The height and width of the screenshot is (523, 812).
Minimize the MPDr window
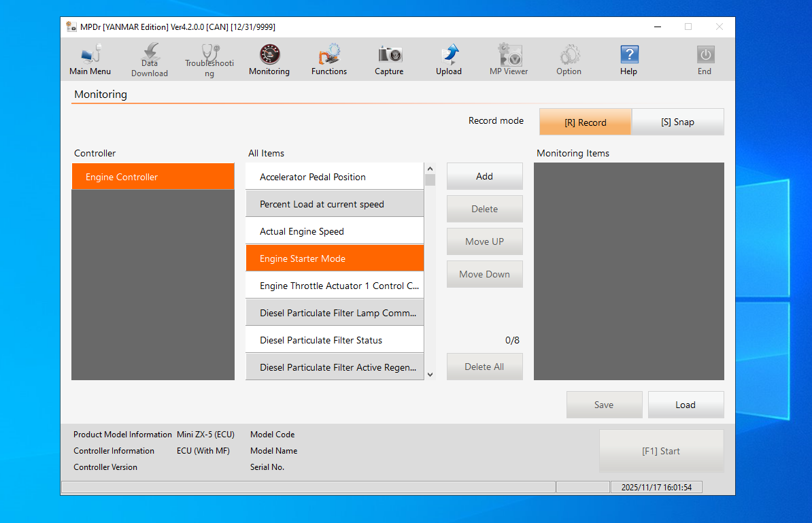pyautogui.click(x=658, y=27)
